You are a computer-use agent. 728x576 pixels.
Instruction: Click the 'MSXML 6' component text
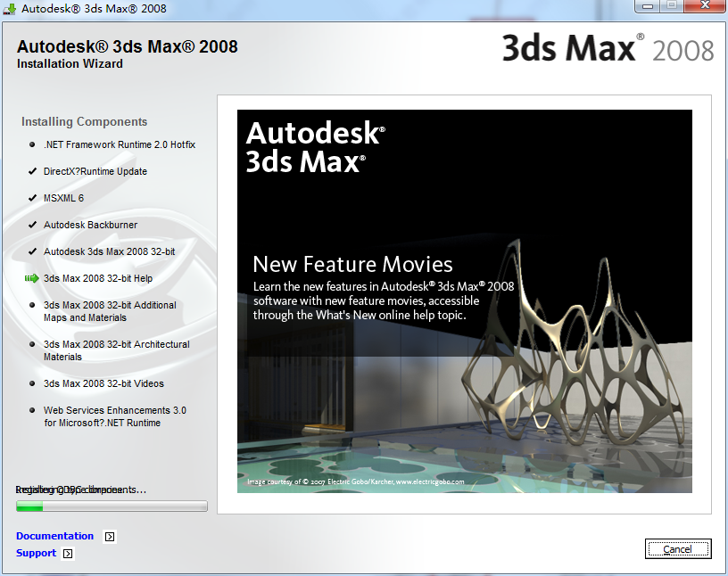pos(63,198)
